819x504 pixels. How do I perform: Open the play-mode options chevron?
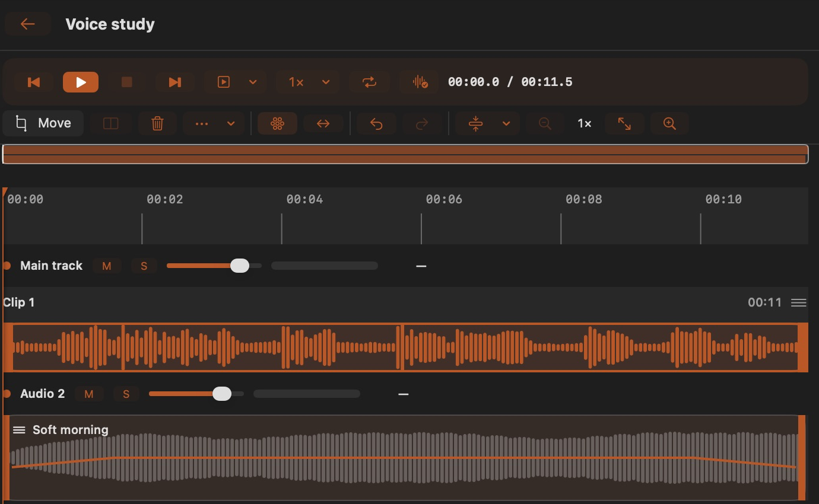253,82
